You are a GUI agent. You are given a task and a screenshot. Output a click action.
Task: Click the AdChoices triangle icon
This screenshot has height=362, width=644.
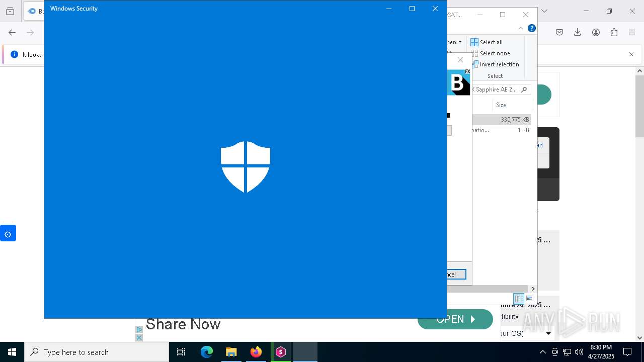tap(139, 329)
